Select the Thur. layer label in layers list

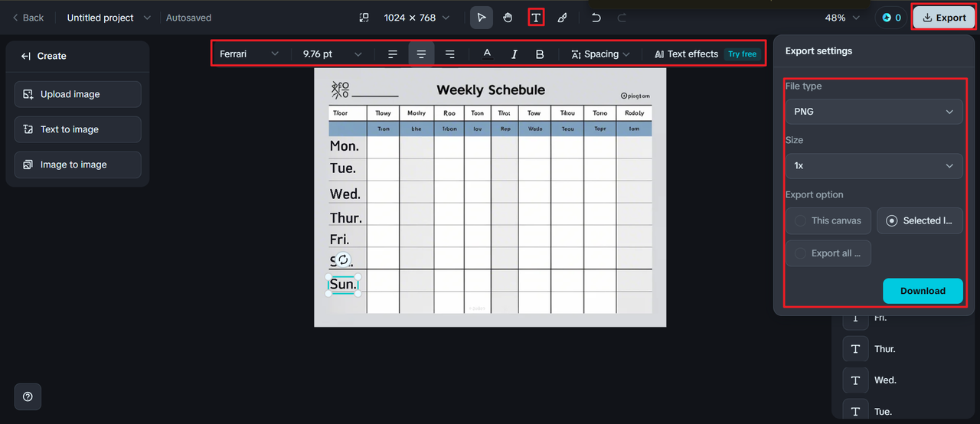(885, 349)
